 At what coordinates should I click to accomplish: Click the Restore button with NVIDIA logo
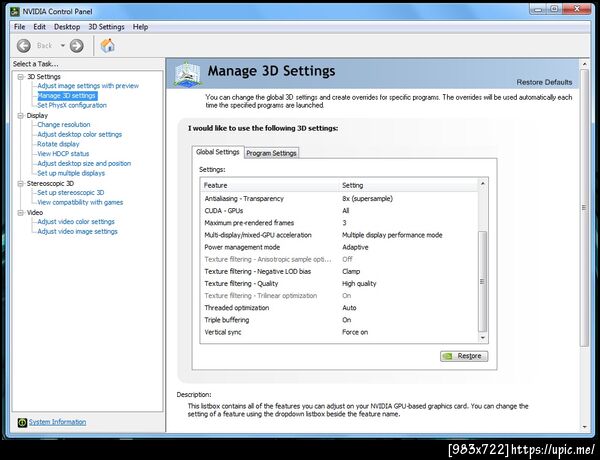click(464, 356)
